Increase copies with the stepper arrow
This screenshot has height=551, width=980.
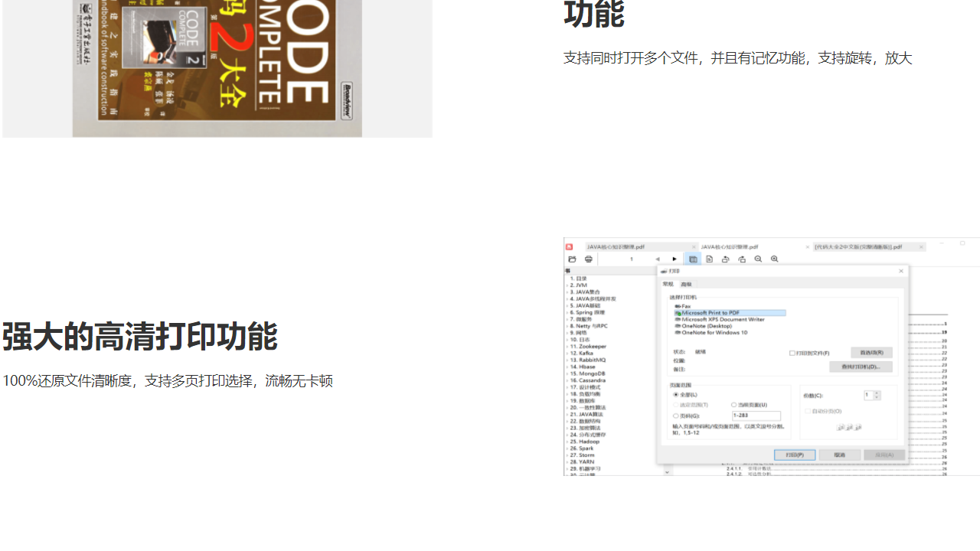coord(877,393)
